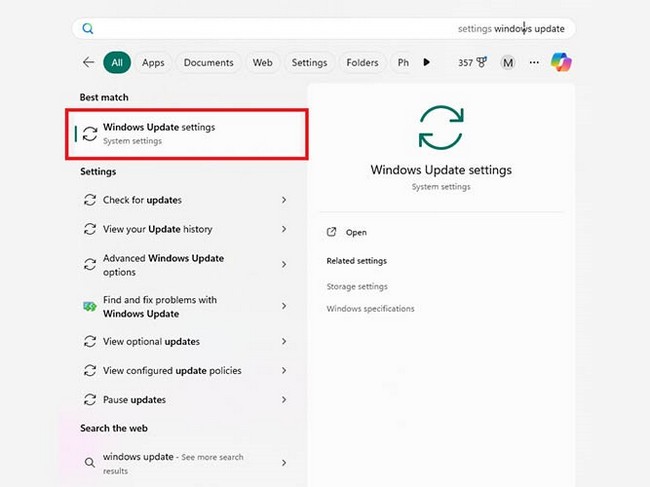The width and height of the screenshot is (650, 487).
Task: Click the 357 rewards points trophy icon
Action: (482, 63)
